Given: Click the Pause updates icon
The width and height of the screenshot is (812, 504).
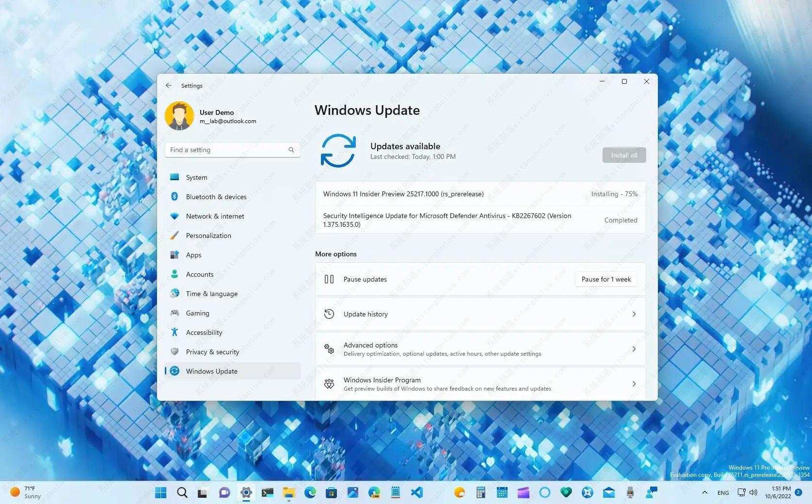Looking at the screenshot, I should point(329,279).
